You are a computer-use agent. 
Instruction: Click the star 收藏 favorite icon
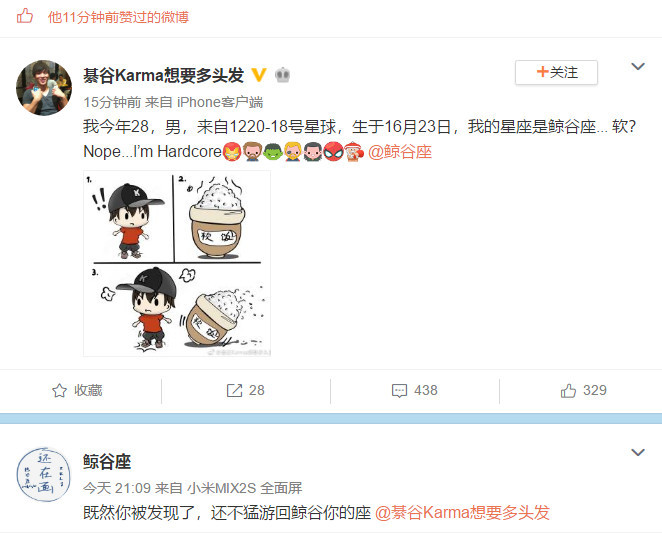tap(59, 390)
